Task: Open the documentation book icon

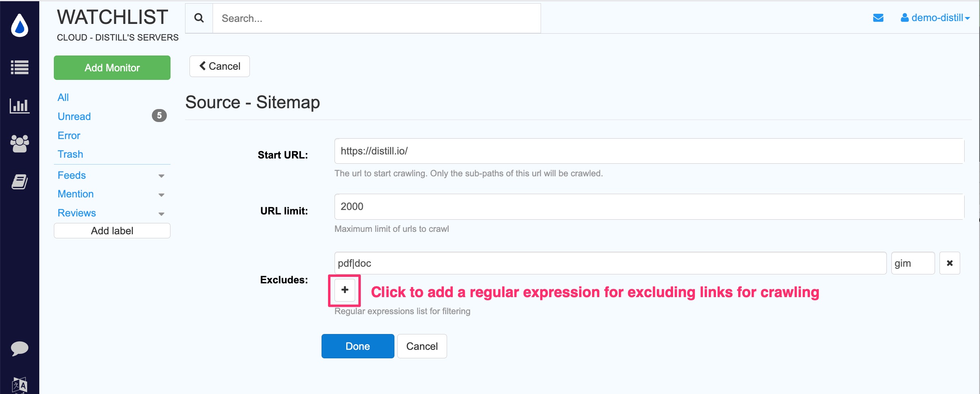Action: [x=19, y=181]
